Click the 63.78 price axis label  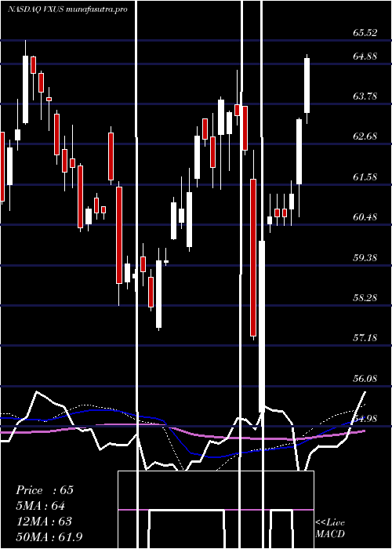365,96
